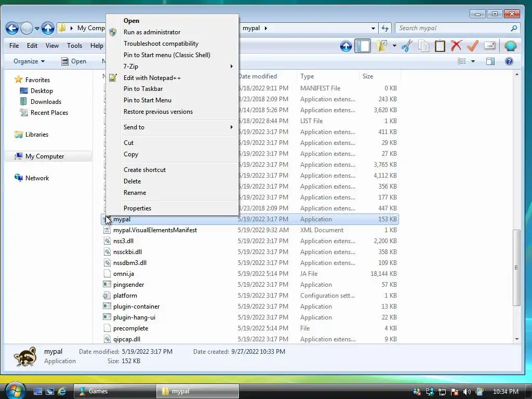This screenshot has height=399, width=532.
Task: Click the search magnifier icon
Action: click(x=514, y=28)
